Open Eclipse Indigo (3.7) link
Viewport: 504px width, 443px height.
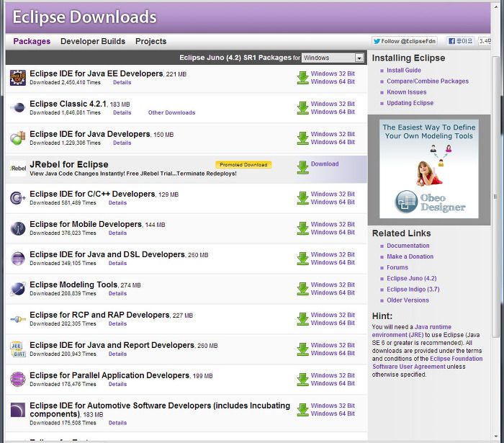413,290
